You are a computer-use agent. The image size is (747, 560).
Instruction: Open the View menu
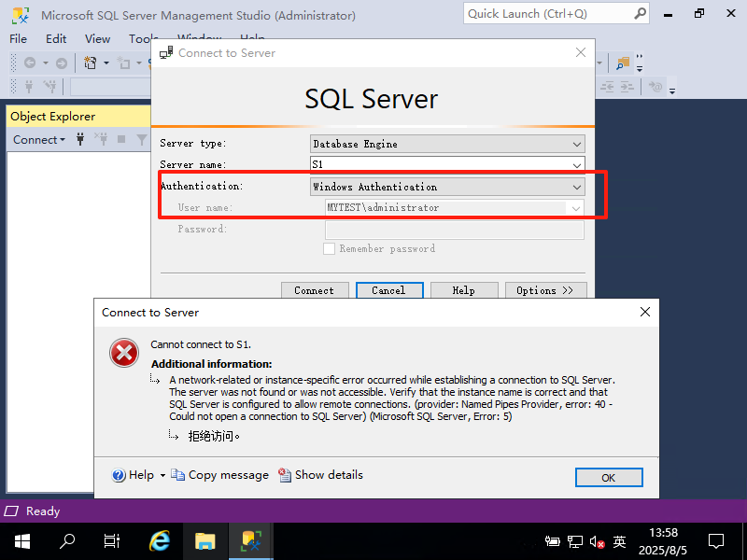[x=97, y=38]
